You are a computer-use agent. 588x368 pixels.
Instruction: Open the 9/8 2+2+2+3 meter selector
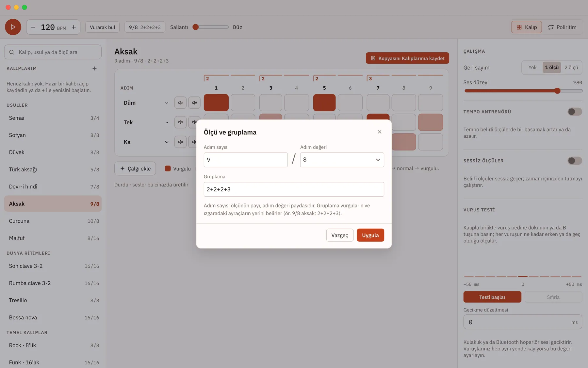[145, 27]
